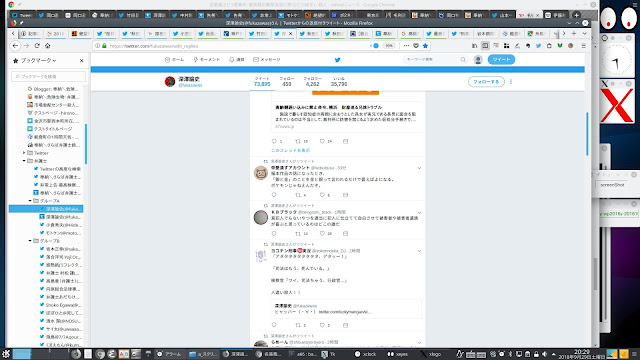Open the ブックマーク sidebar dropdown header
Viewport: 640px width, 360px height.
tap(35, 60)
